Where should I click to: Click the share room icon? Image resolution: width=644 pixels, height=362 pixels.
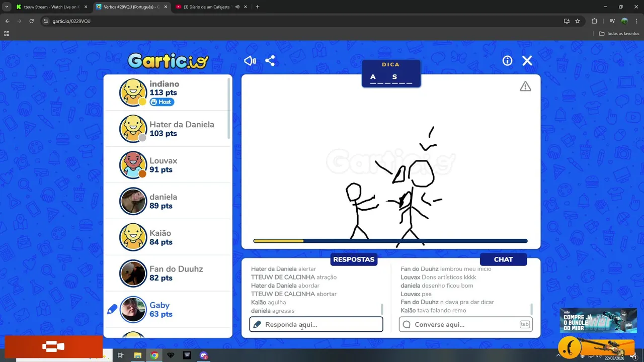pyautogui.click(x=270, y=61)
